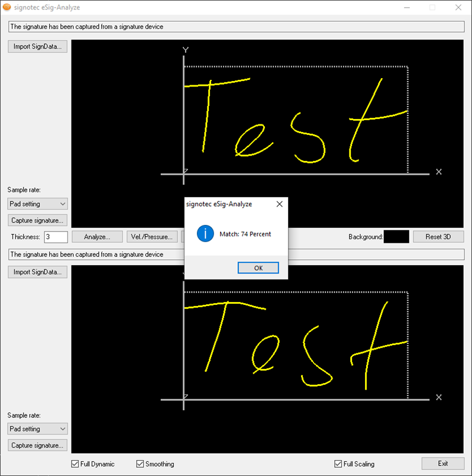Capture signature for the upper panel

click(x=37, y=220)
